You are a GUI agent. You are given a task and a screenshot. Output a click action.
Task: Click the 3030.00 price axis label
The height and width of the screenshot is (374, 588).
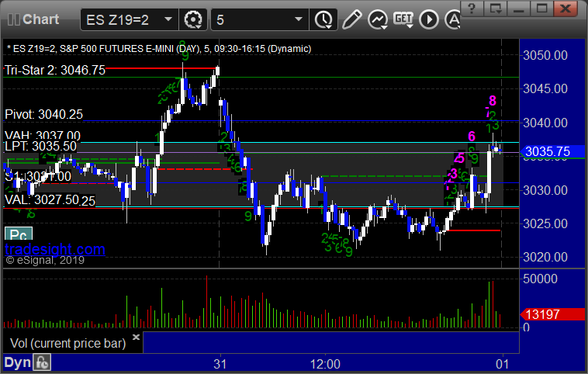(x=545, y=190)
